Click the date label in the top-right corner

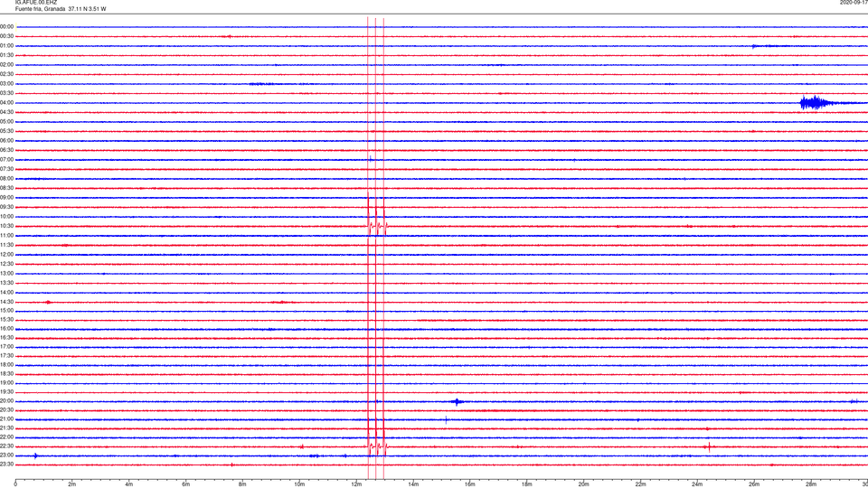(x=854, y=3)
